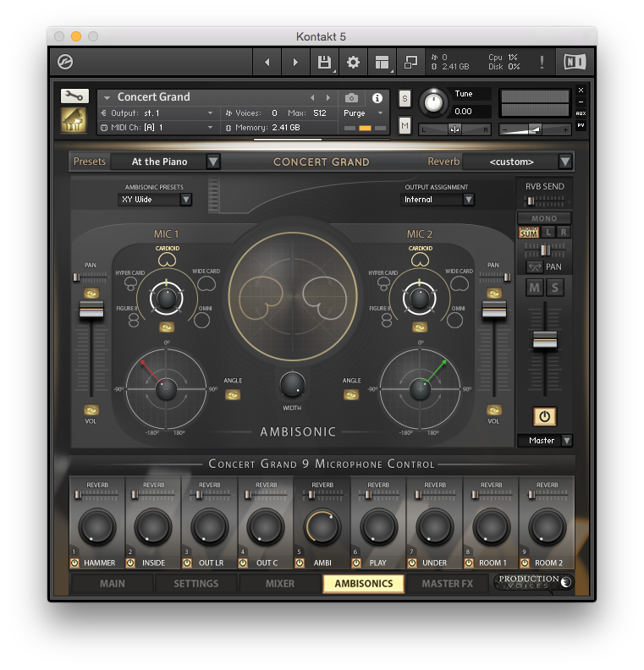This screenshot has height=670, width=644.
Task: Click the Mic 1 pan link icon
Action: (91, 293)
